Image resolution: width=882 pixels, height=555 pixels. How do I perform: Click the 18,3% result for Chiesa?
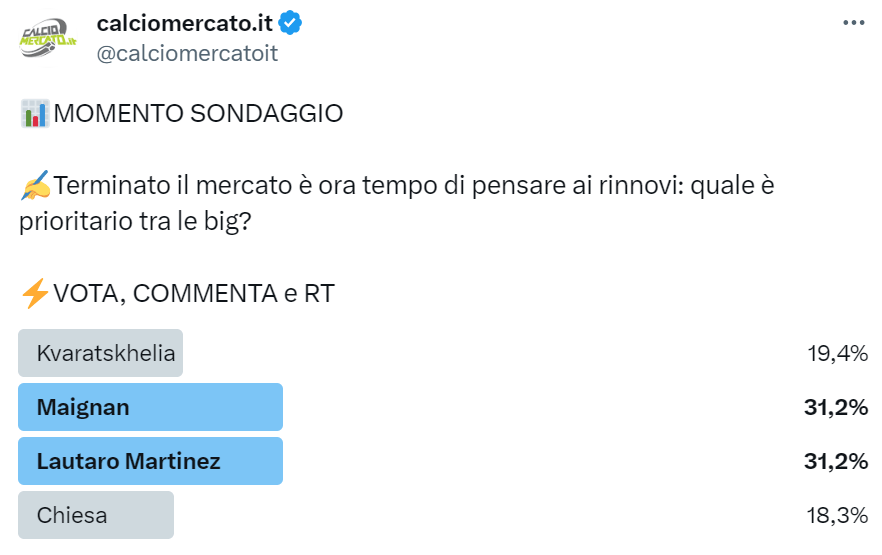[x=837, y=515]
